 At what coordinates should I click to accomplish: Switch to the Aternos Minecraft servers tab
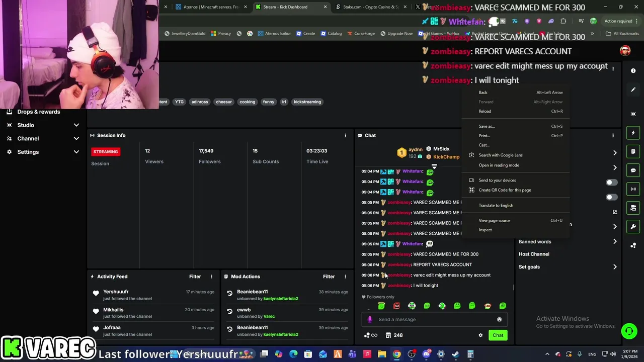pyautogui.click(x=211, y=7)
